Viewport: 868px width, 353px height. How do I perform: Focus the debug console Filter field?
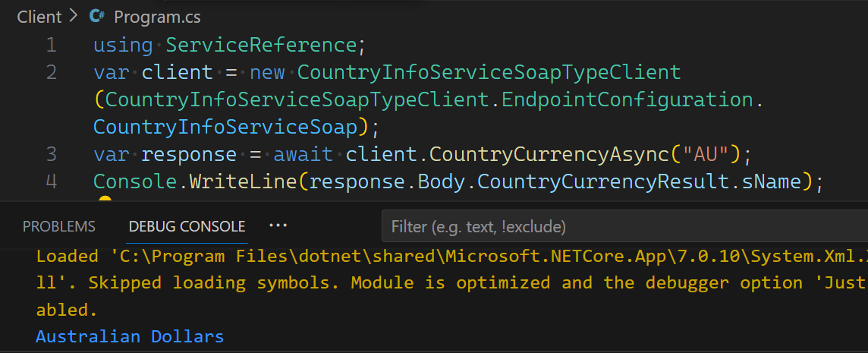[x=624, y=227]
